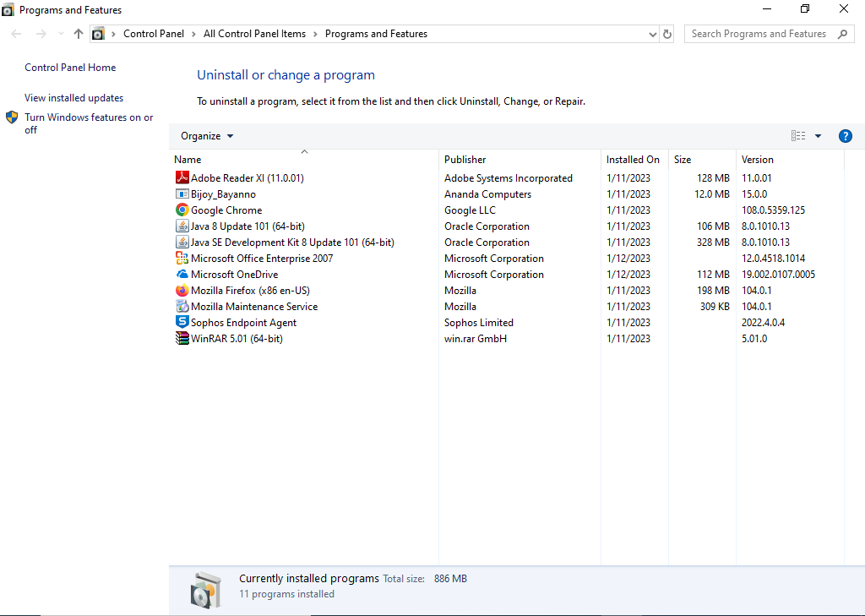Select the Microsoft OneDrive program name
Image resolution: width=865 pixels, height=616 pixels.
235,274
